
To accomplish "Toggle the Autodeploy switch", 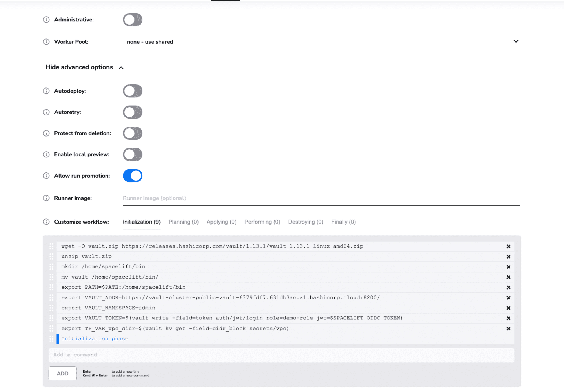I will [132, 91].
